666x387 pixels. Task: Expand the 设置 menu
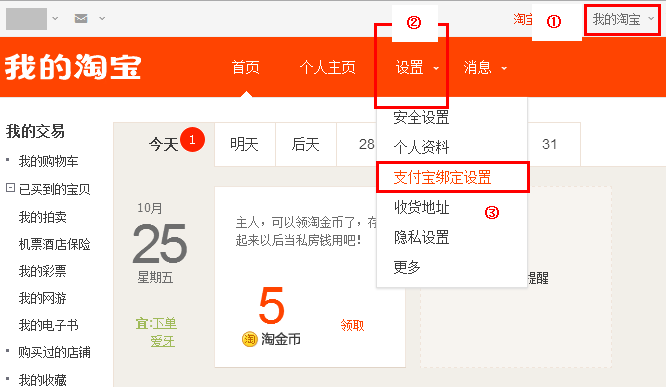point(417,68)
